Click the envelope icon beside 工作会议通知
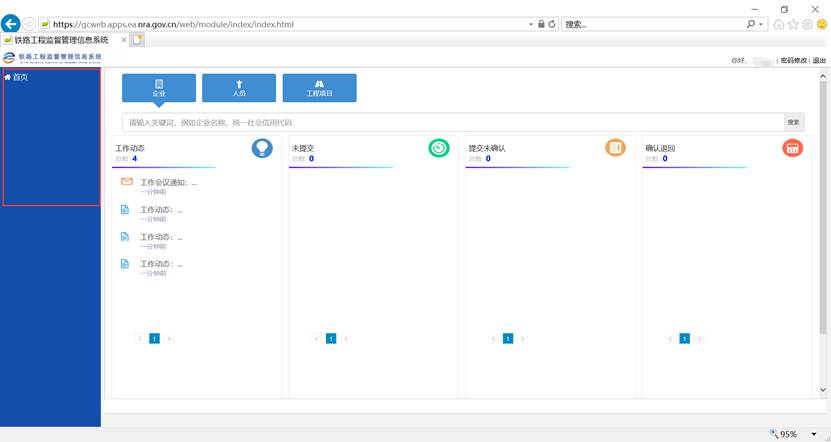Viewport: 831px width, 442px height. coord(126,182)
